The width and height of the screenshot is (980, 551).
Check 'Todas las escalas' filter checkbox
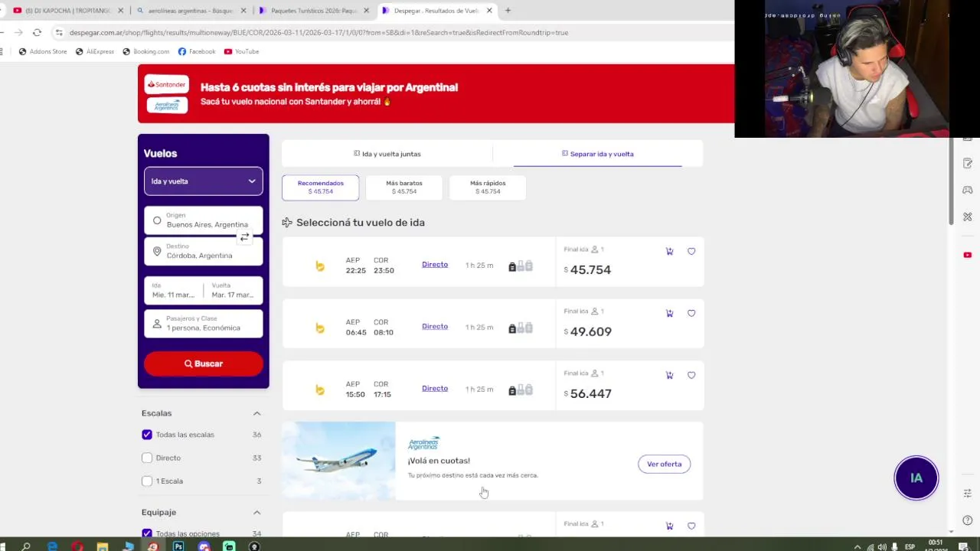[x=147, y=435]
